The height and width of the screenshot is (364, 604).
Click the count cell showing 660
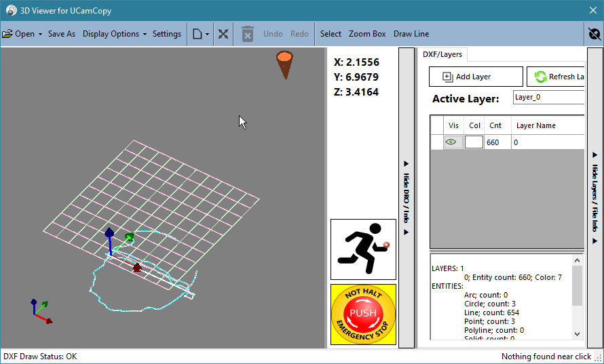[497, 142]
